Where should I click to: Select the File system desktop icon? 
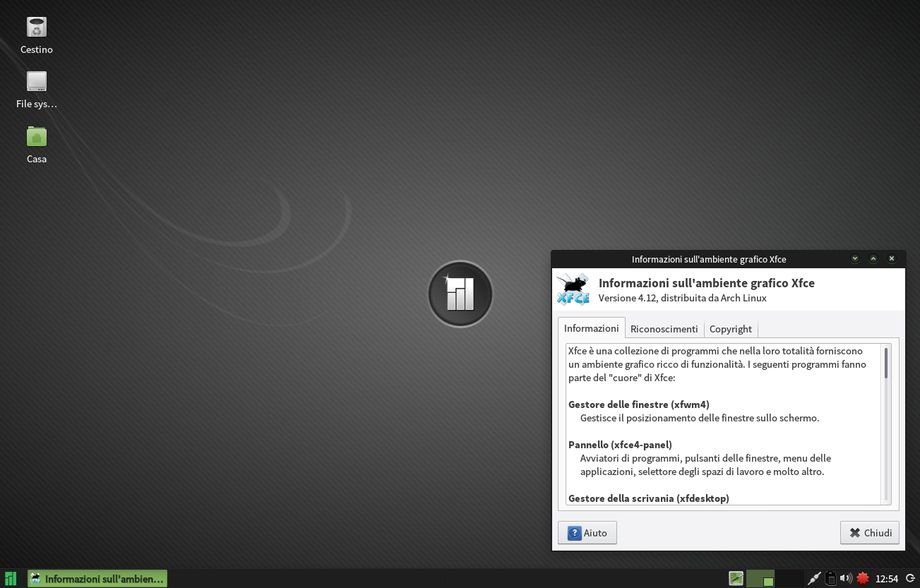tap(36, 82)
